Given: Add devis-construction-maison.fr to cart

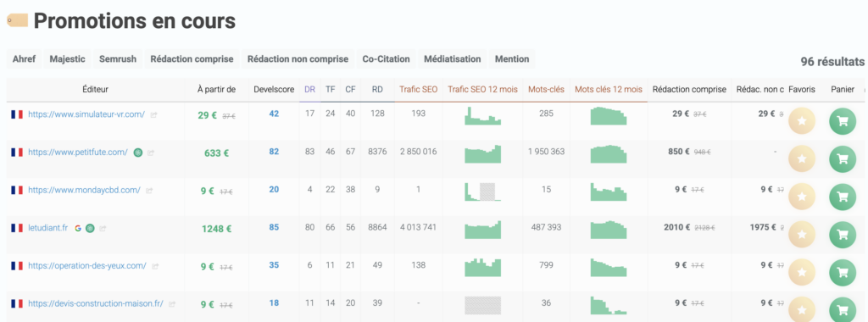Looking at the screenshot, I should tap(843, 310).
